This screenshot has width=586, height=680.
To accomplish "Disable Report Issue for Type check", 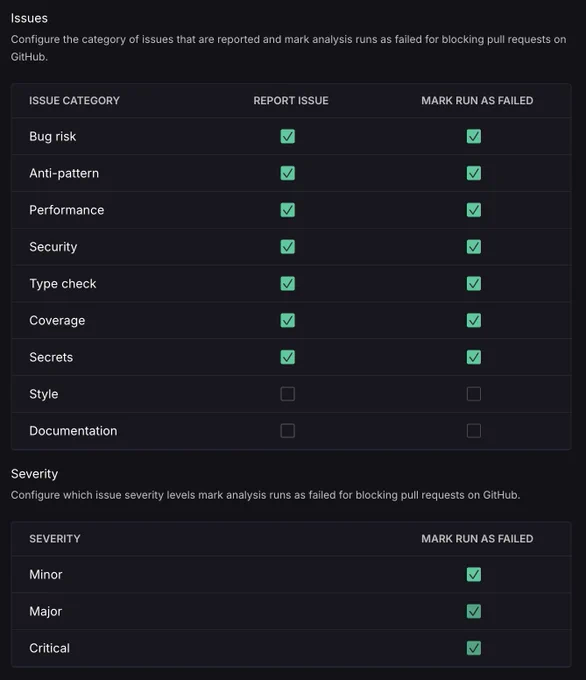I will click(288, 284).
